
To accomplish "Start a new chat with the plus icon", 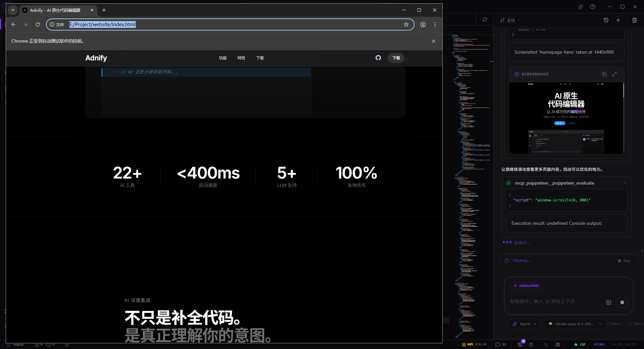I will [619, 20].
